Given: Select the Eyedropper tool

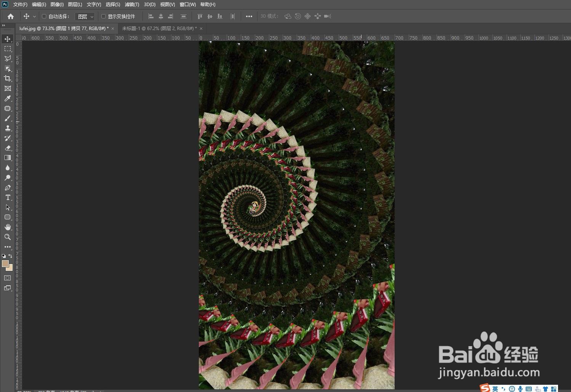Looking at the screenshot, I should click(x=8, y=98).
